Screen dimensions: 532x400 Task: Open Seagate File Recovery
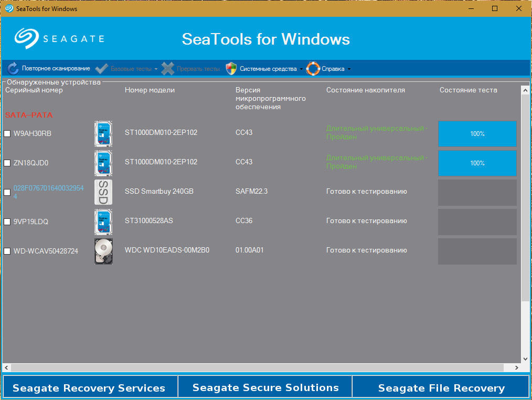tap(440, 386)
